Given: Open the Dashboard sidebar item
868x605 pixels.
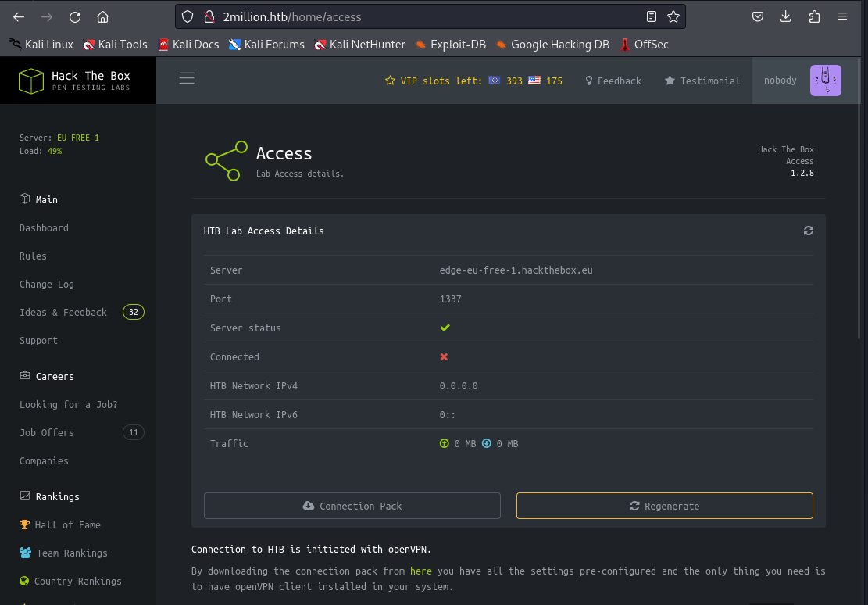Looking at the screenshot, I should pos(44,228).
